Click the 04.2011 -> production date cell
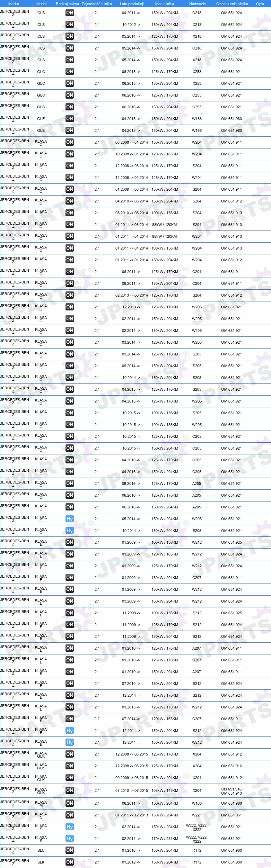271x868 pixels. pyautogui.click(x=131, y=13)
